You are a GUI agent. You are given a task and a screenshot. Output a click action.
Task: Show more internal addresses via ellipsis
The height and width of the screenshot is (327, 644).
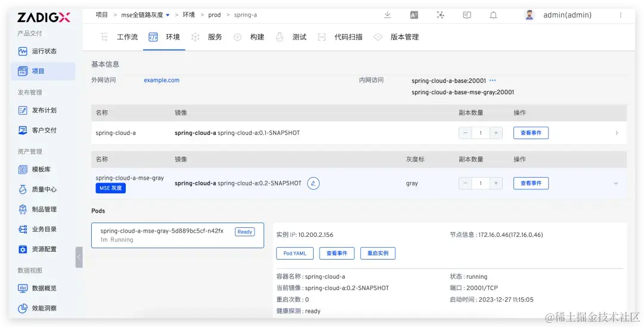(x=493, y=81)
